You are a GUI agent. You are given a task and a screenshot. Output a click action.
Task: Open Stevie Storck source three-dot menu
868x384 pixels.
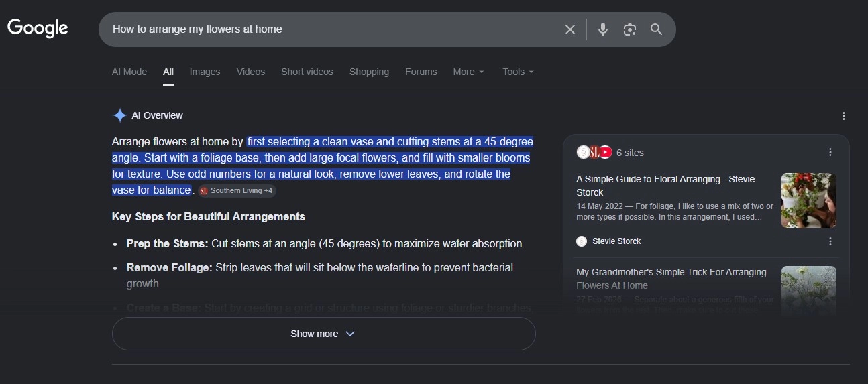click(x=830, y=241)
